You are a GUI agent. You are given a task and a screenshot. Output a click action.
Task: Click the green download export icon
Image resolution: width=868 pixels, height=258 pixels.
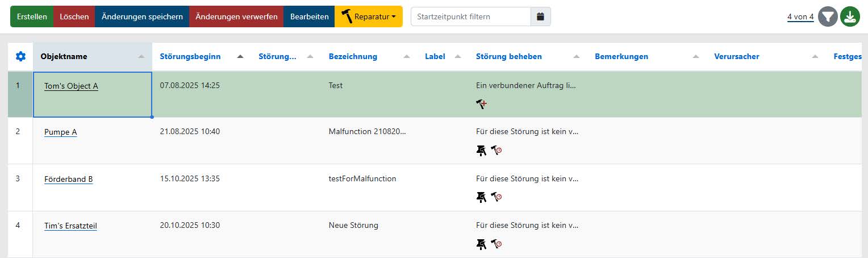point(849,16)
